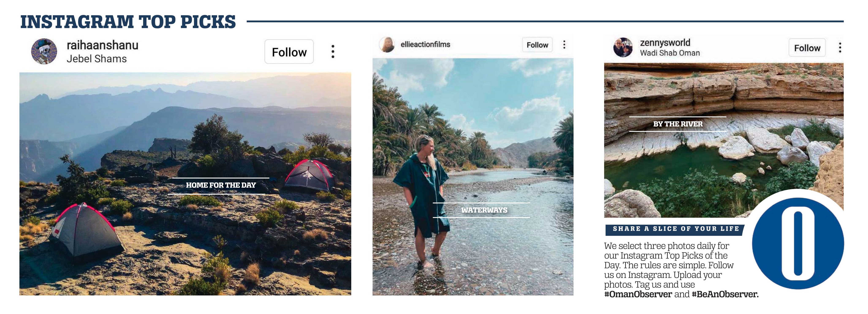Open ellieactionfilms username link

point(425,44)
